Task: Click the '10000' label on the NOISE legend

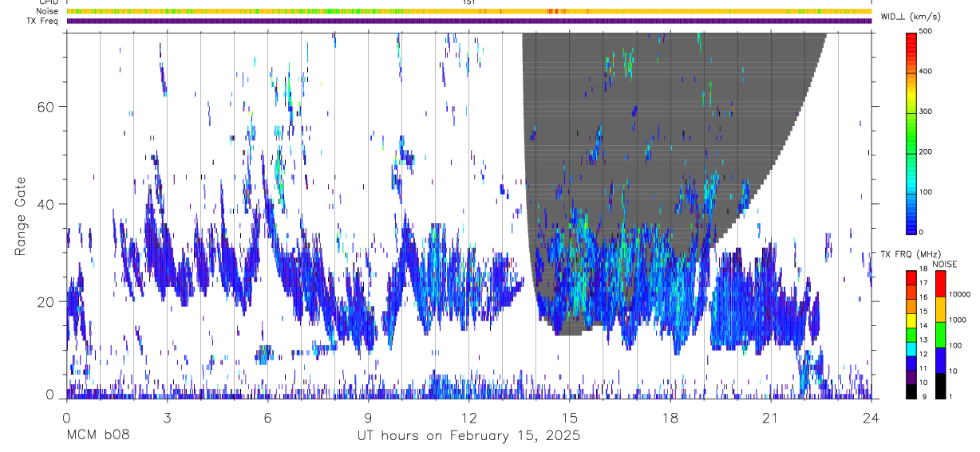Action: coord(960,295)
